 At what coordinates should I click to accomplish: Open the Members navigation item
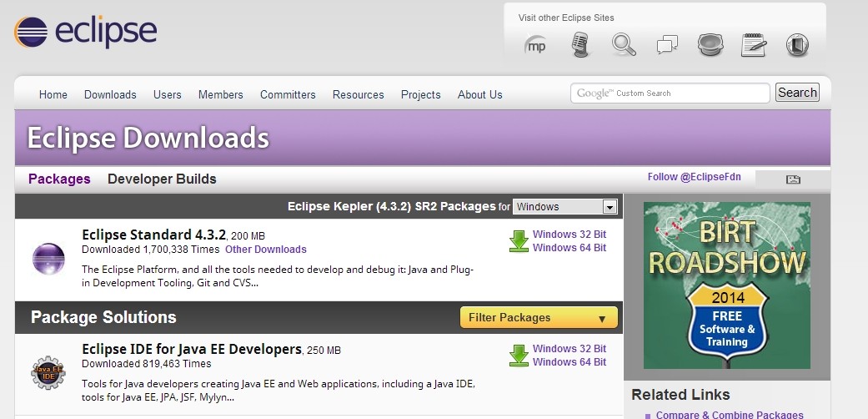221,95
